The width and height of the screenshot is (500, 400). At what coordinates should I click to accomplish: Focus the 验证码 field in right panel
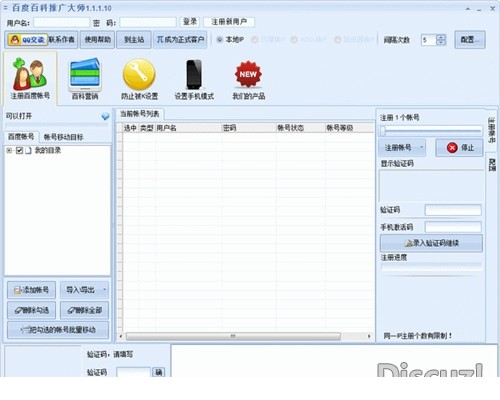click(x=453, y=210)
